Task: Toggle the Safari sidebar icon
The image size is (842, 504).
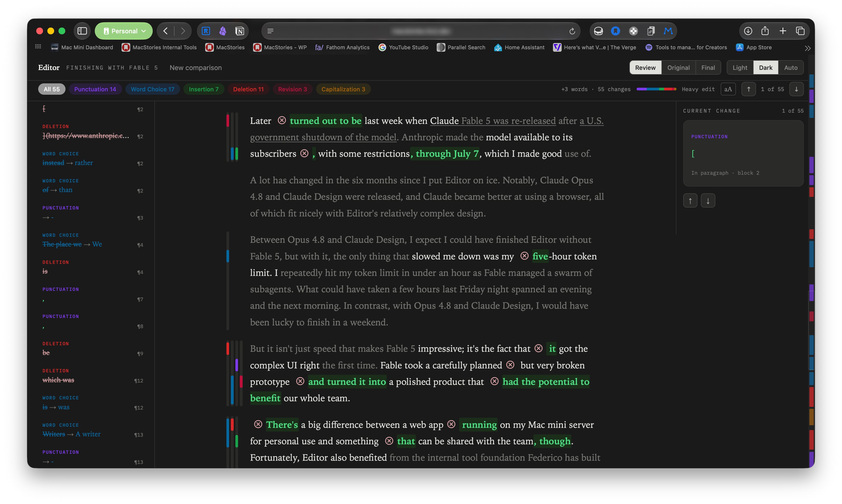Action: click(x=82, y=31)
